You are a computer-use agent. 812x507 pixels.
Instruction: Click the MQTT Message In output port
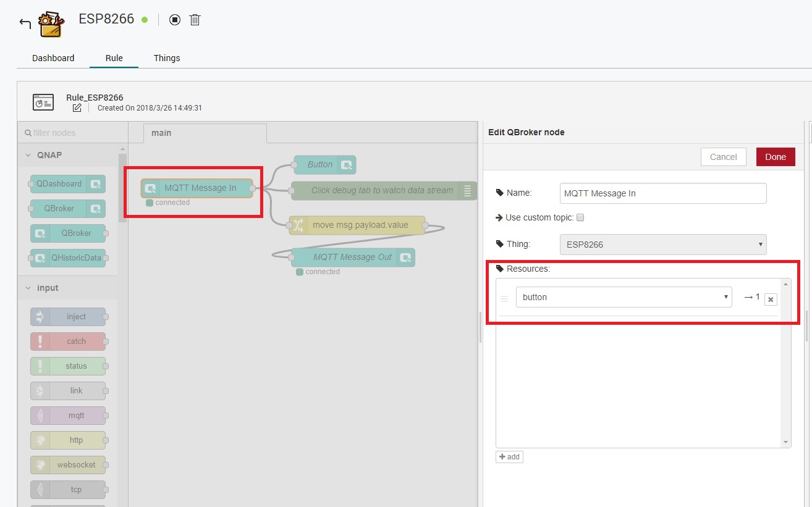click(252, 188)
